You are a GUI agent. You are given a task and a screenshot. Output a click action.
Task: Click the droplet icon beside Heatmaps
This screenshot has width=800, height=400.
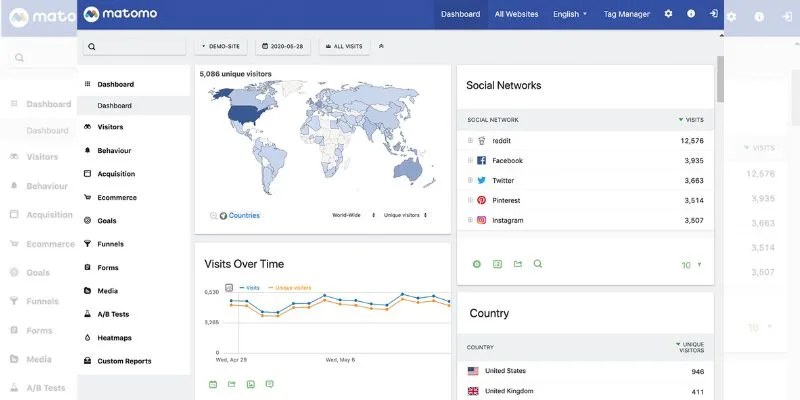pyautogui.click(x=87, y=338)
